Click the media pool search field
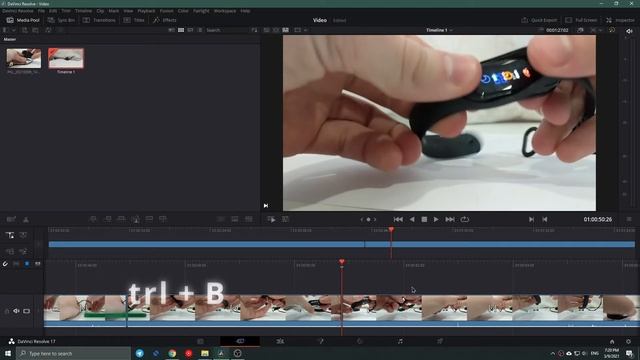 point(227,30)
